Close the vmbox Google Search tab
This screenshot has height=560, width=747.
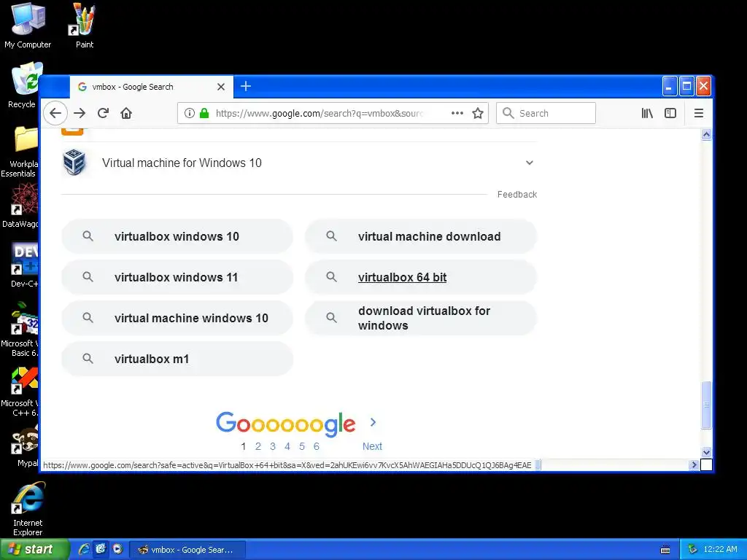[x=221, y=87]
